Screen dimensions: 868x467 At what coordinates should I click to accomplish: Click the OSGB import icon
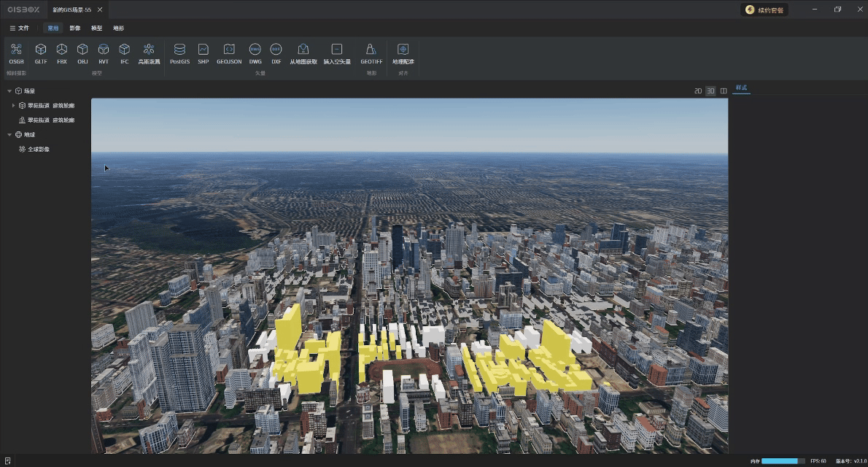tap(16, 50)
